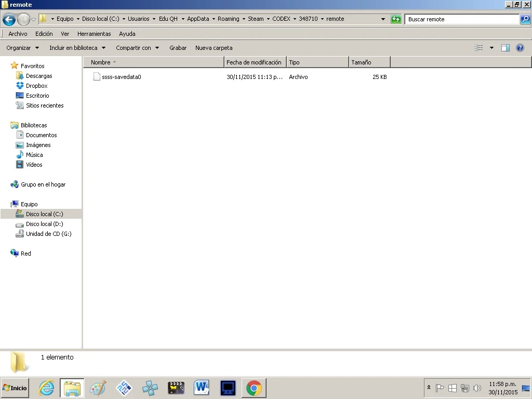Open Paint from the taskbar
Screen dimensions: 532x399
[x=98, y=388]
